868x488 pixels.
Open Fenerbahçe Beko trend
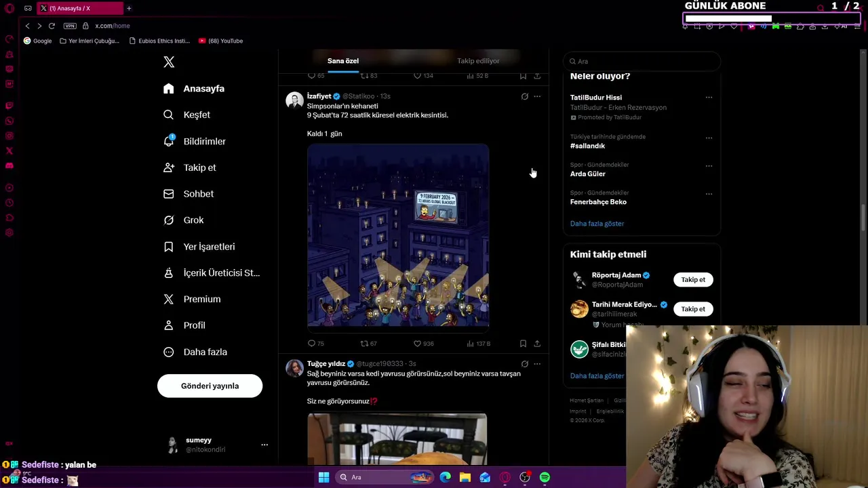[x=598, y=202]
